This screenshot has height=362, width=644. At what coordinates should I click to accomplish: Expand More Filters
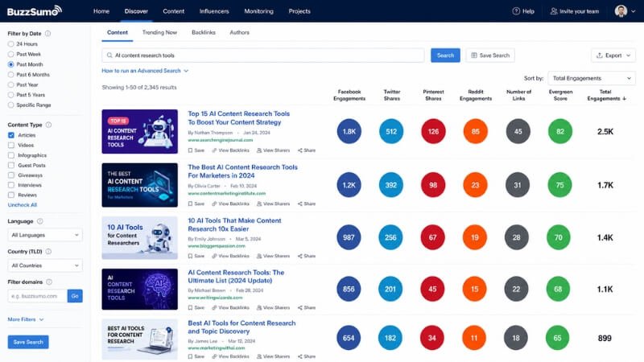(x=26, y=319)
